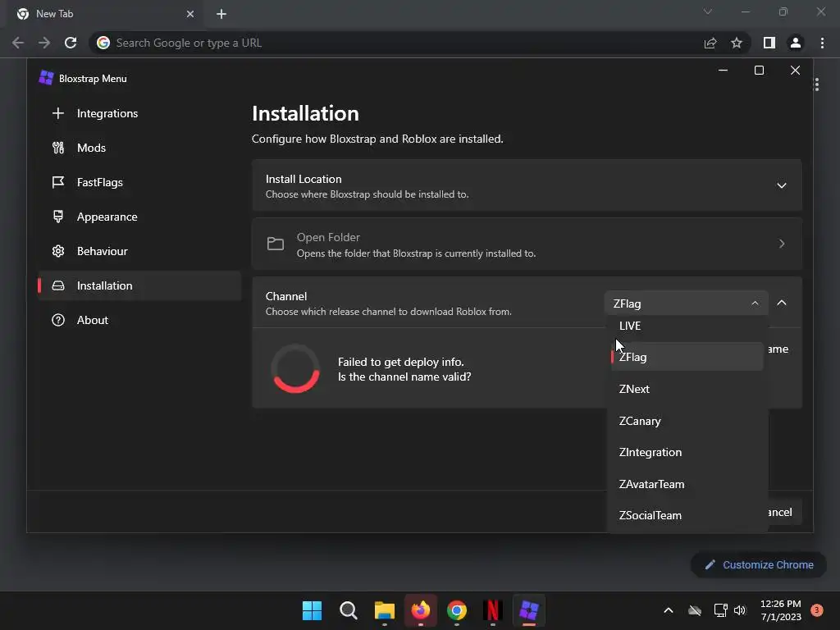Click the Bloxstrap logo in title bar

[46, 78]
